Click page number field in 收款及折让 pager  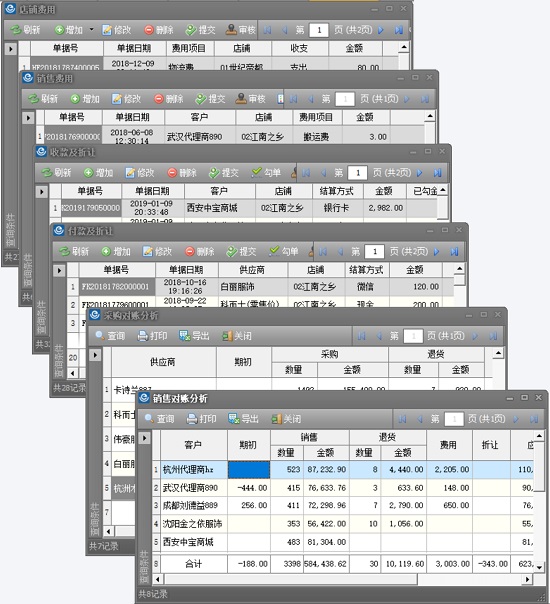(x=357, y=173)
